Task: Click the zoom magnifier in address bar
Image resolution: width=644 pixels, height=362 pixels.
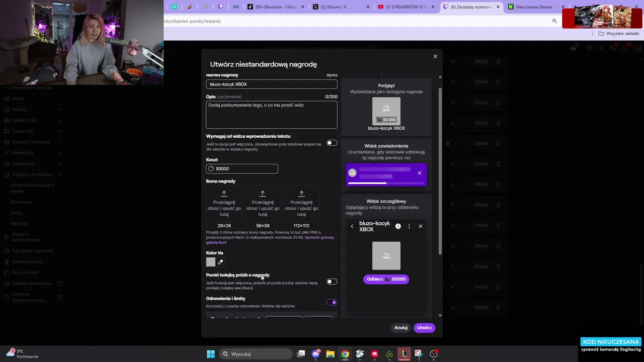Action: pos(554,21)
